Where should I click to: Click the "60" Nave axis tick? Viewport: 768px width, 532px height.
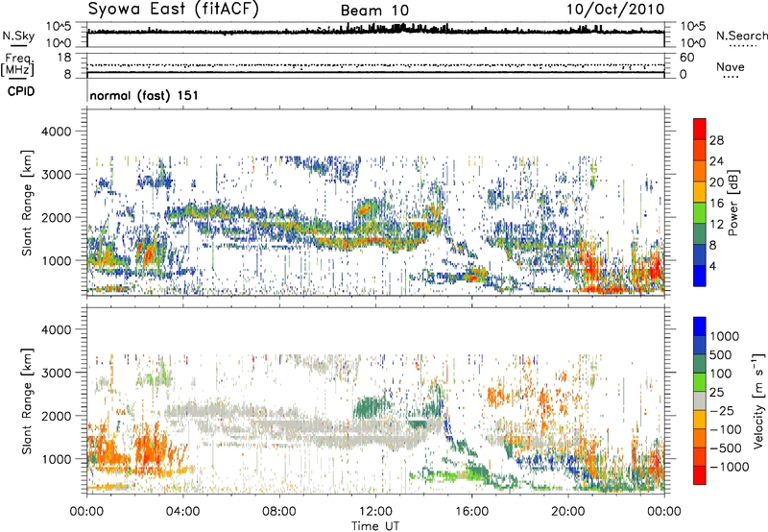coord(686,58)
